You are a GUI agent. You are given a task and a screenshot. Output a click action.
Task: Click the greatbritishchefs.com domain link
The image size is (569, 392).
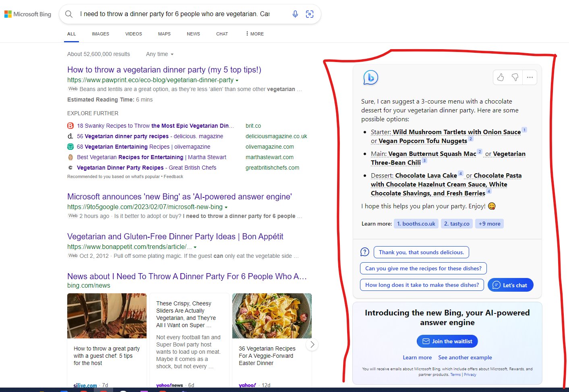[x=272, y=168]
